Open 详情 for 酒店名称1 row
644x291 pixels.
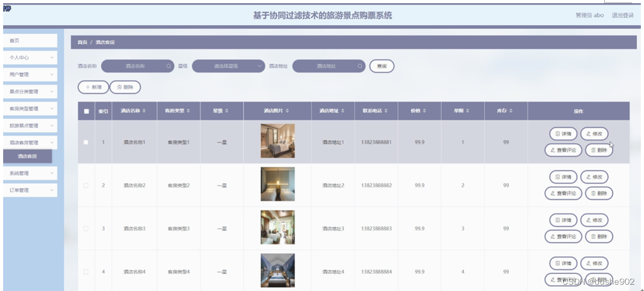pyautogui.click(x=563, y=134)
